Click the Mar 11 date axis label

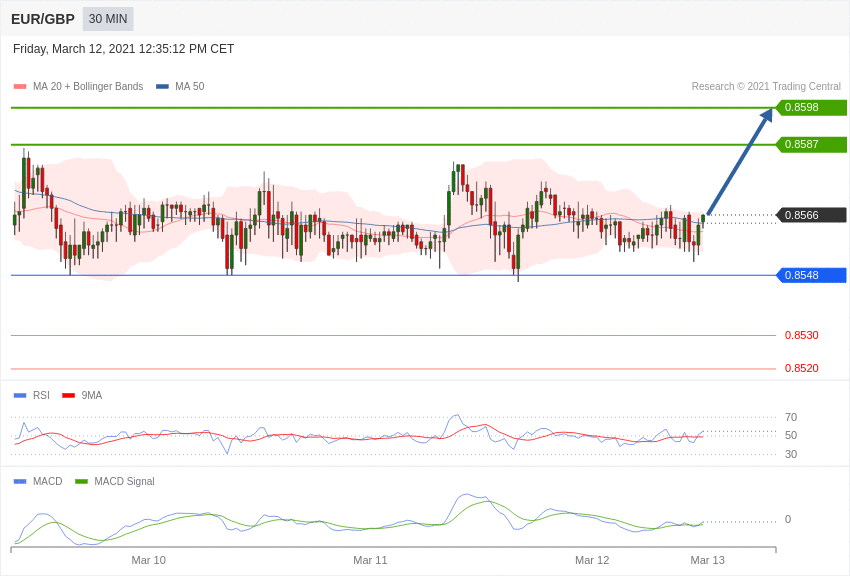(x=370, y=560)
